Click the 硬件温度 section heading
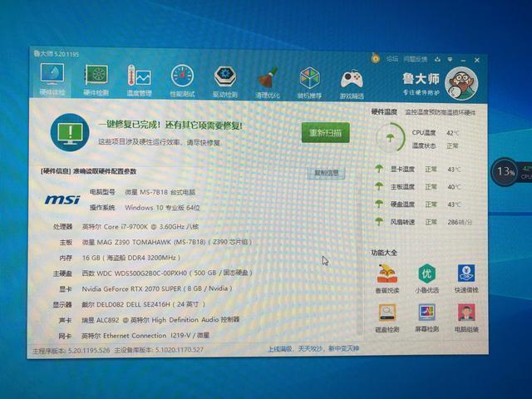532x399 pixels. 384,111
